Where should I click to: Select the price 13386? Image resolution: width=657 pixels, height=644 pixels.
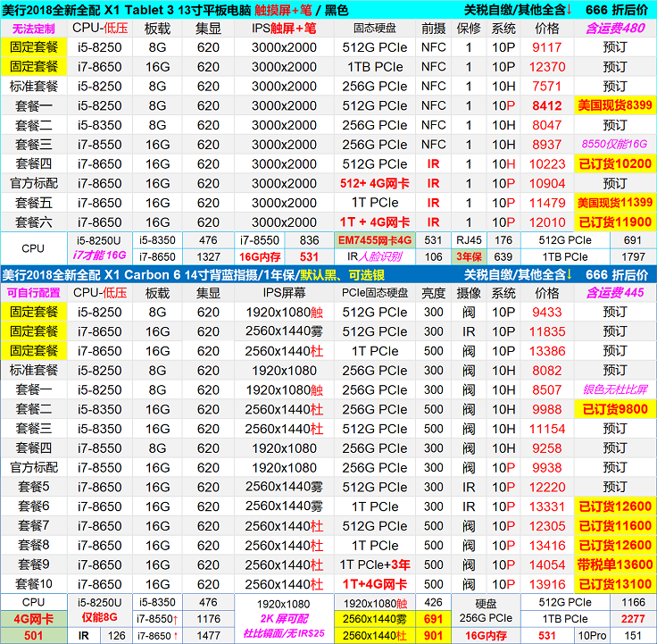547,351
